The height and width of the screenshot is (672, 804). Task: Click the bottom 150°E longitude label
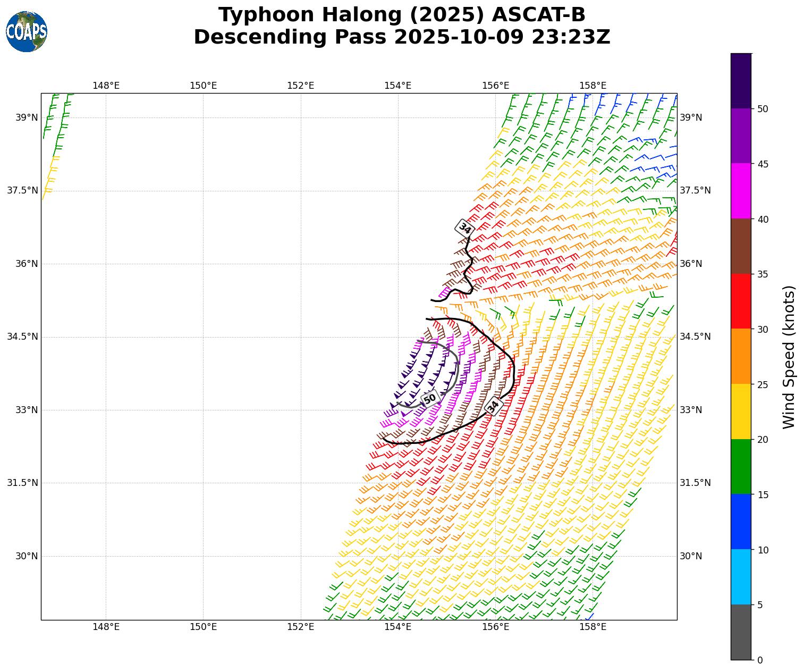[x=204, y=627]
